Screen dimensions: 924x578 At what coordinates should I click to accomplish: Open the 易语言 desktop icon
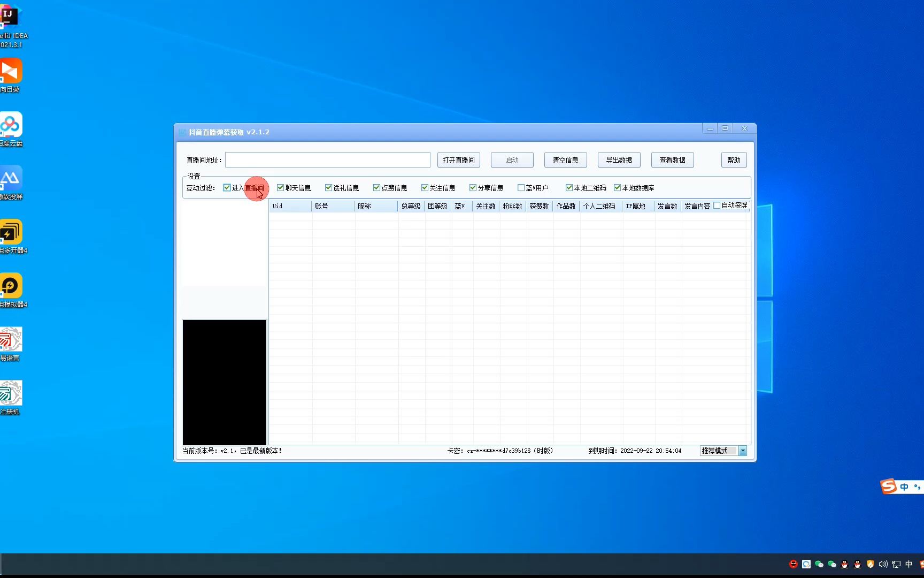[x=11, y=345]
